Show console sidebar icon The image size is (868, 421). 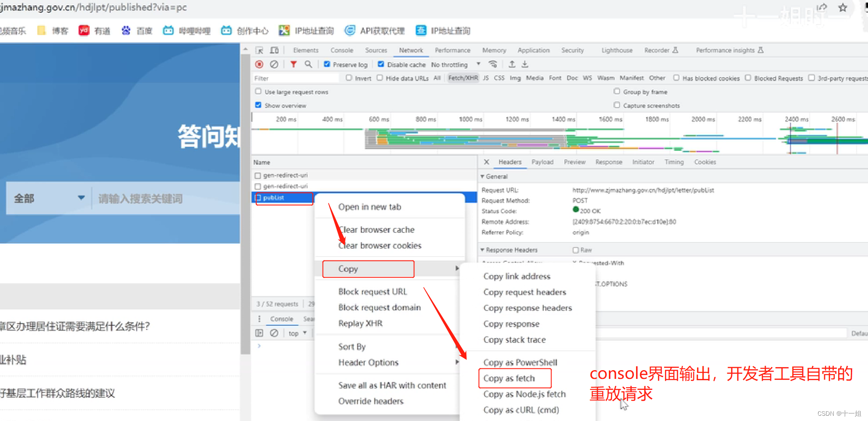tap(260, 333)
